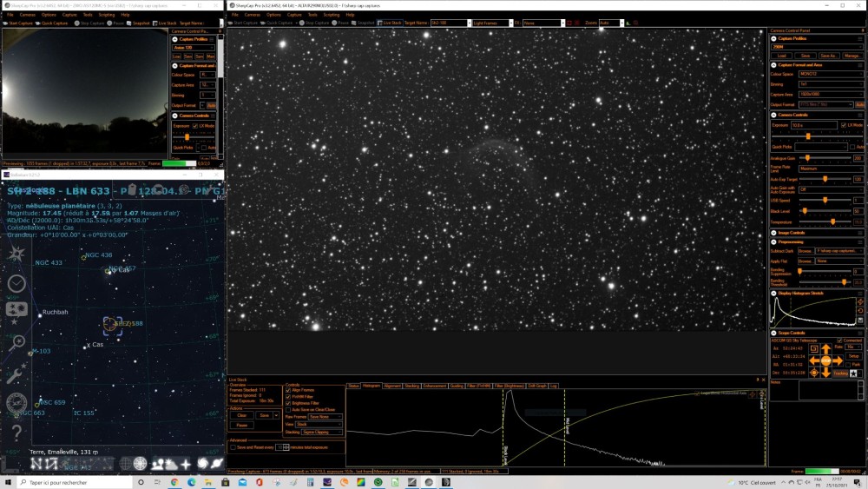Screen dimensions: 868x489
Task: Click the save icon below histogram reset
Action: click(x=860, y=320)
